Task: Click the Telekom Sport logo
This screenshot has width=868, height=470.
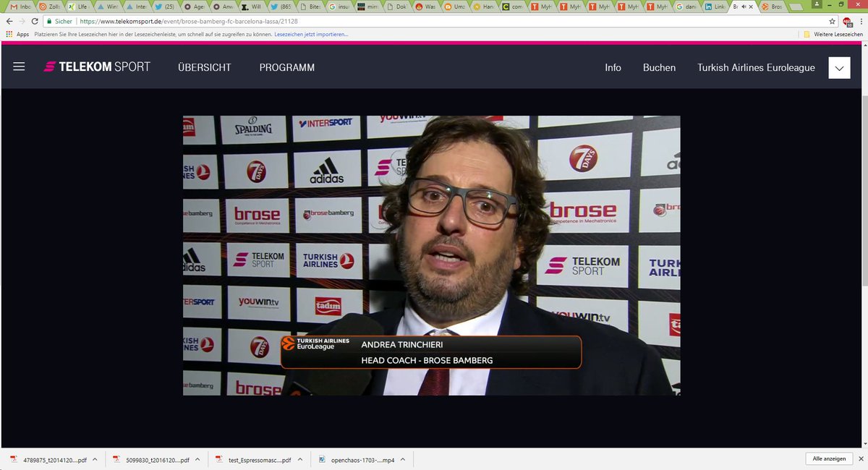Action: click(97, 67)
